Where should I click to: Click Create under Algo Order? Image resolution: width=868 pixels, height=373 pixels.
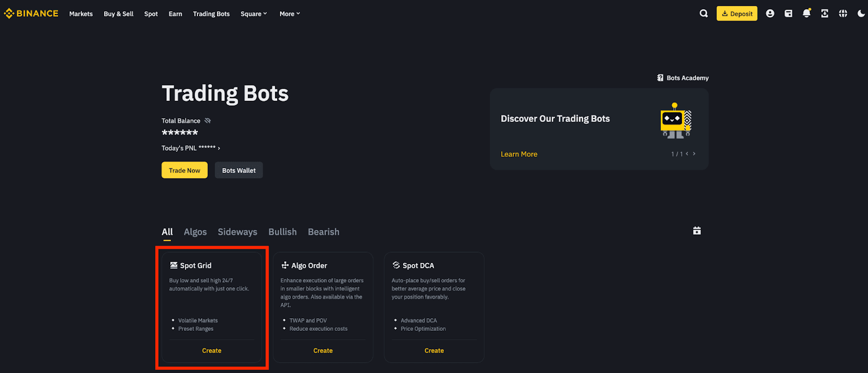coord(323,351)
